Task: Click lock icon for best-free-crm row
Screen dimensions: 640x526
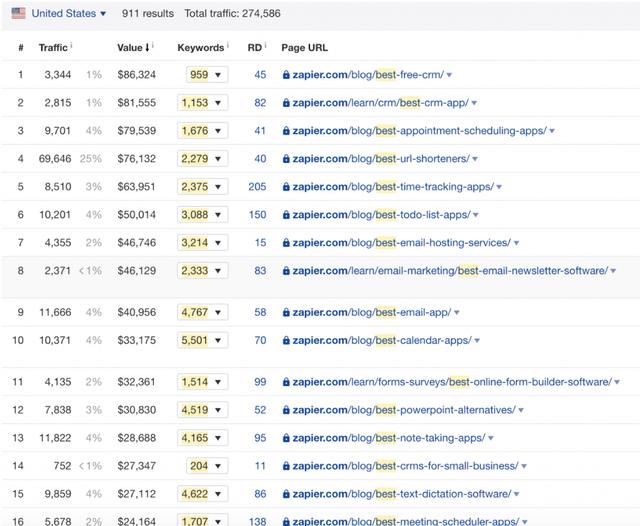Action: tap(286, 75)
